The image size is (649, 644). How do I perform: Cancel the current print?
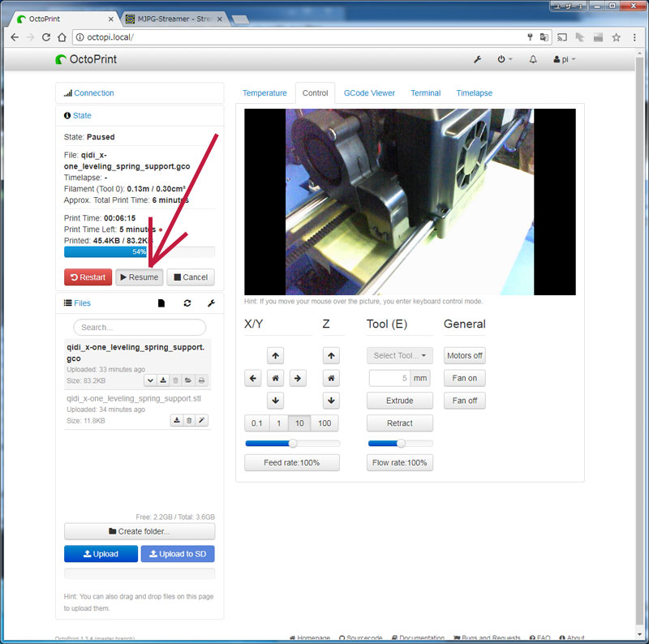point(191,277)
